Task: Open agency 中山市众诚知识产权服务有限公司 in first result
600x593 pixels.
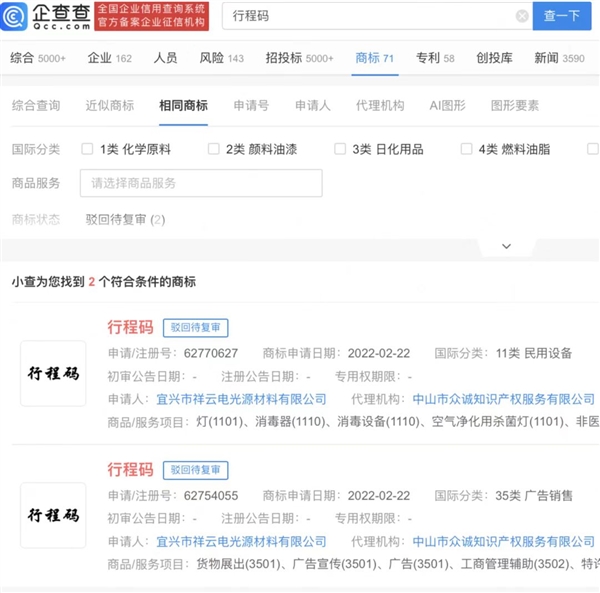Action: [x=504, y=399]
